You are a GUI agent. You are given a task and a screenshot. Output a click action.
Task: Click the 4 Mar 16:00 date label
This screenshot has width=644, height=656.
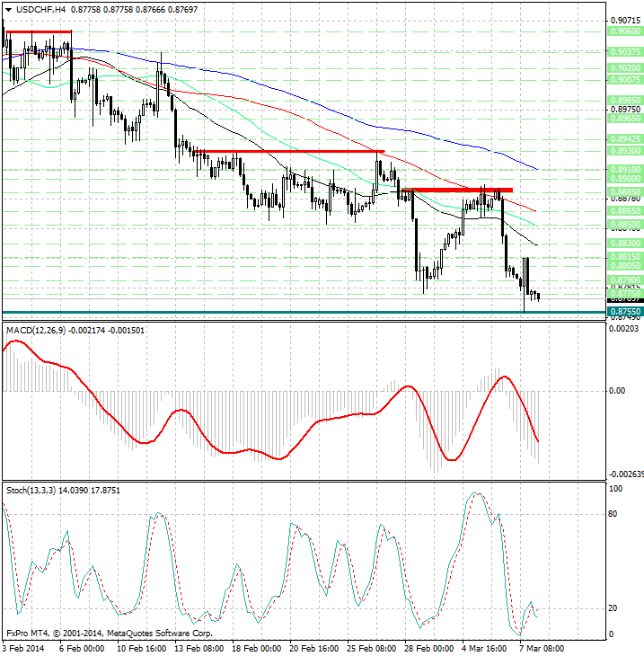point(484,649)
